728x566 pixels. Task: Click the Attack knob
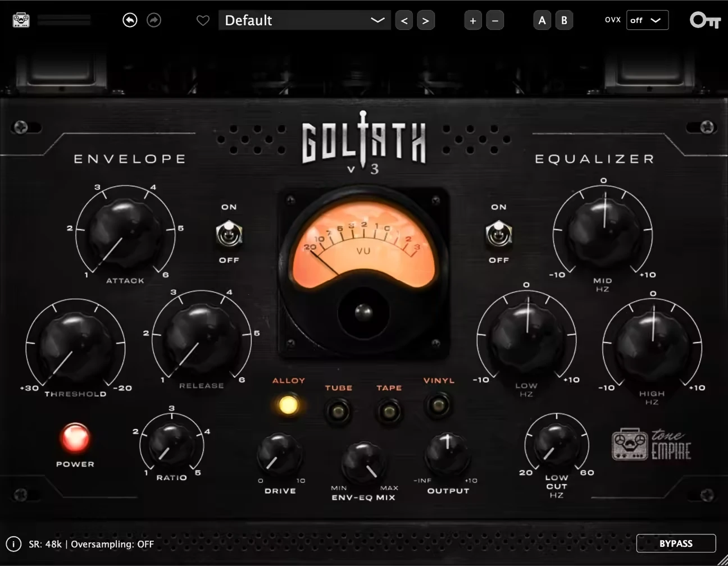coord(125,235)
